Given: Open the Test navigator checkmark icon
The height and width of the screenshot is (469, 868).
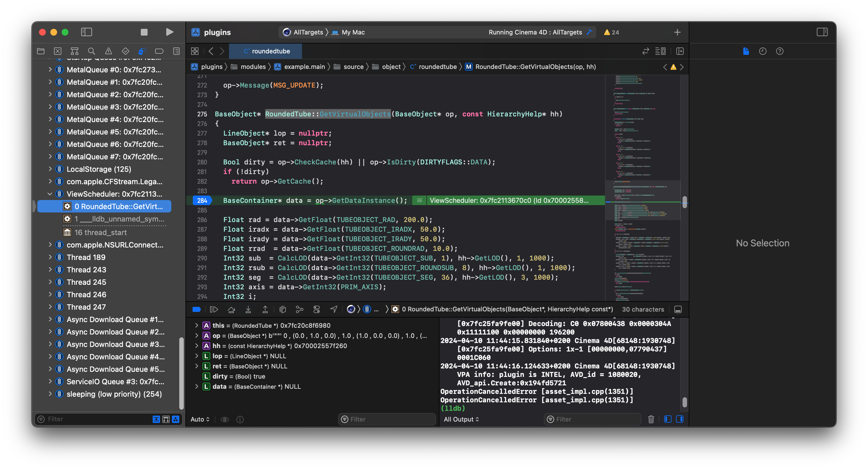Looking at the screenshot, I should pos(125,51).
